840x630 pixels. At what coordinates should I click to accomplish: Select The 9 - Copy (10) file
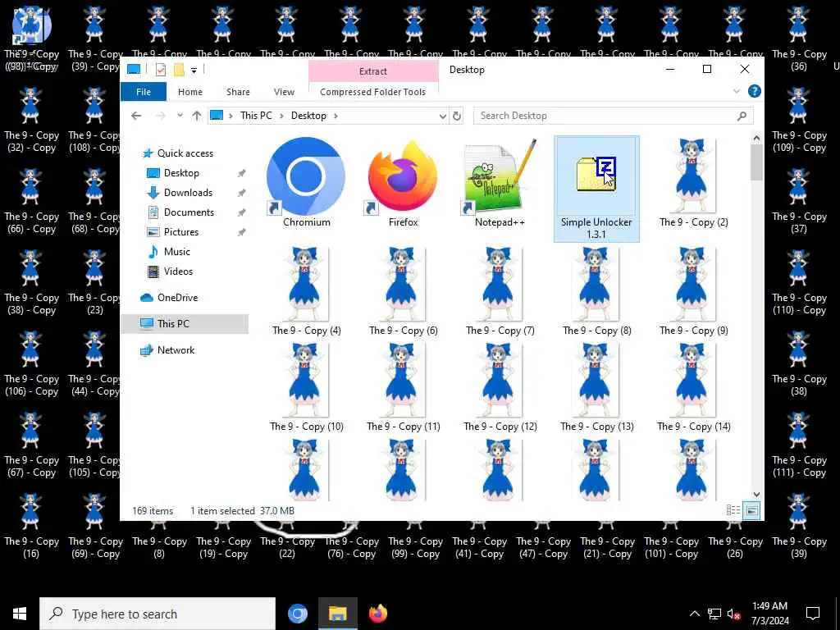click(x=307, y=388)
